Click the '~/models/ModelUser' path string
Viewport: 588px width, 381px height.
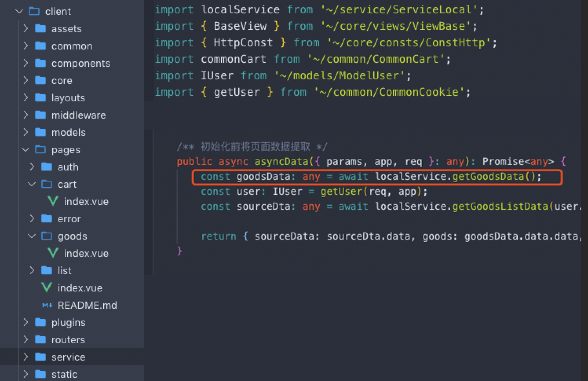(x=340, y=76)
